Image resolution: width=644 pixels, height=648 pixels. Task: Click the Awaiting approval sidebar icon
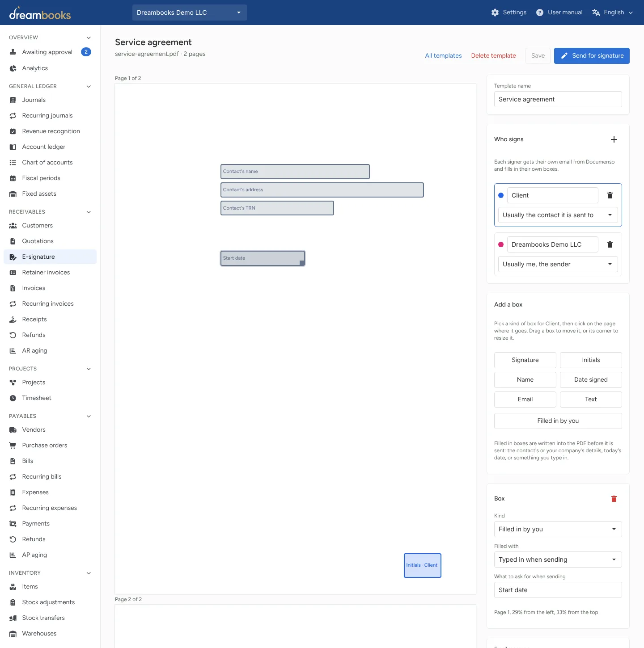[13, 52]
